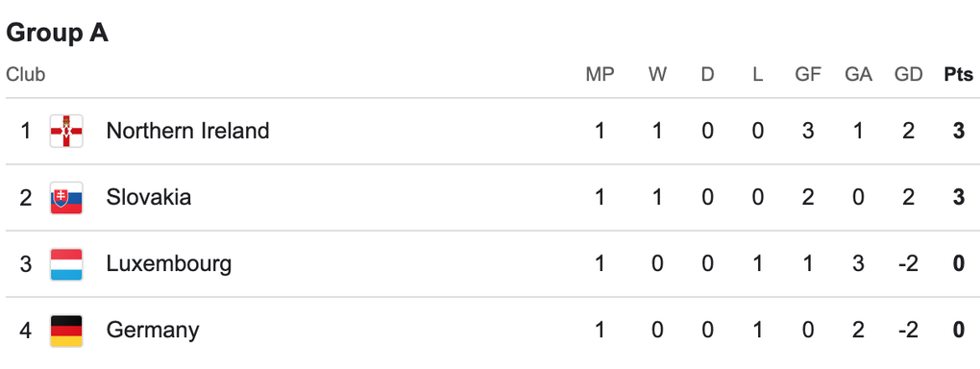The image size is (980, 369).
Task: Click Germany's goal difference value
Action: pyautogui.click(x=908, y=330)
